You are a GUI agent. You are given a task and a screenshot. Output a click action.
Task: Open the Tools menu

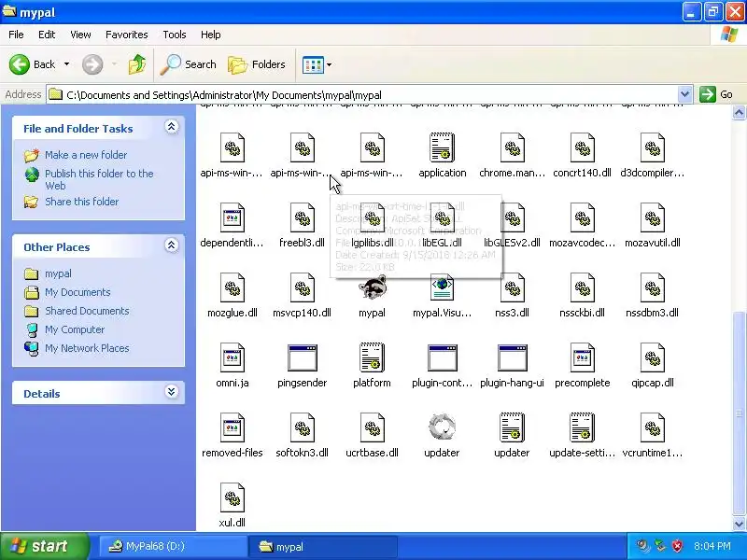[175, 35]
